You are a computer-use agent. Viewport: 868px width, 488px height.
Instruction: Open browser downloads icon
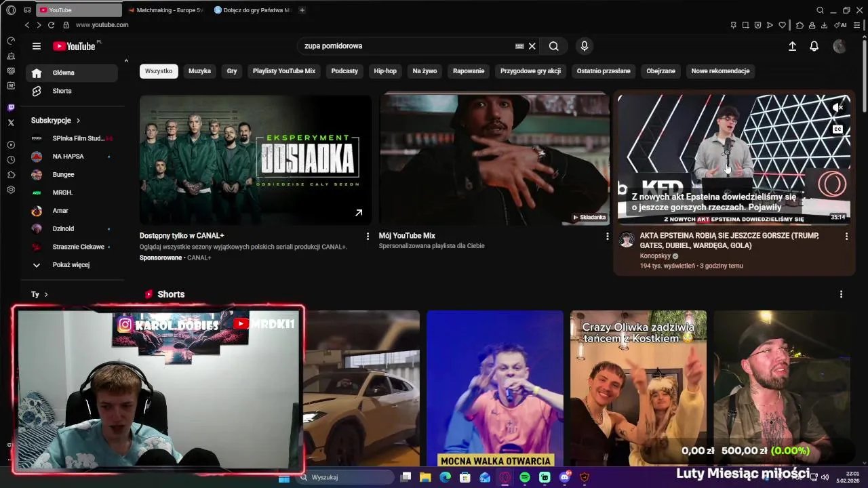click(824, 25)
